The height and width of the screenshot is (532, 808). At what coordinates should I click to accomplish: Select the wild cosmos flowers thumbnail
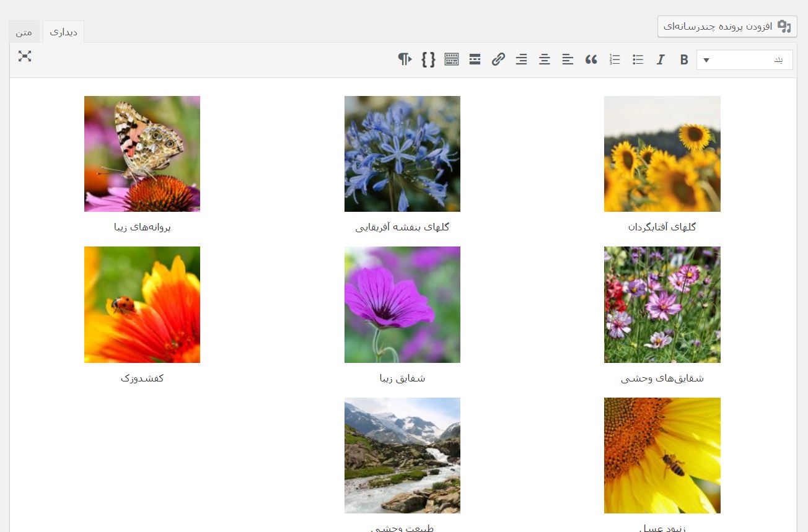(x=662, y=305)
